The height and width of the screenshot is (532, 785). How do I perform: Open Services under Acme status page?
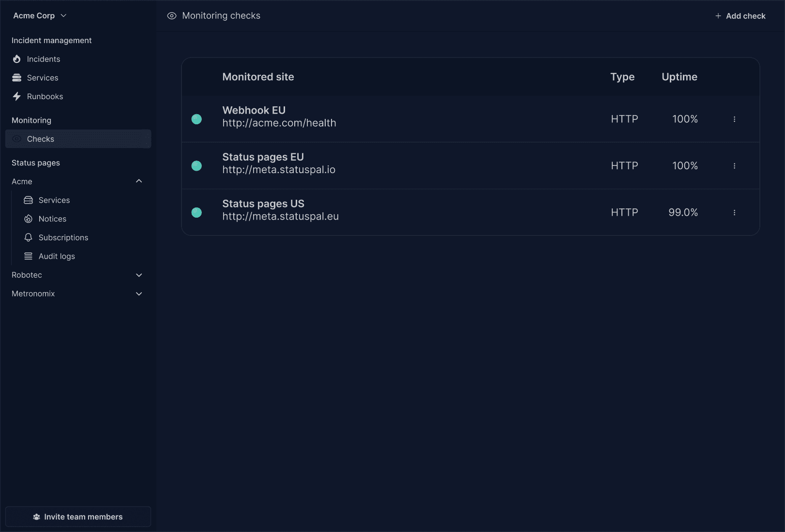[54, 200]
